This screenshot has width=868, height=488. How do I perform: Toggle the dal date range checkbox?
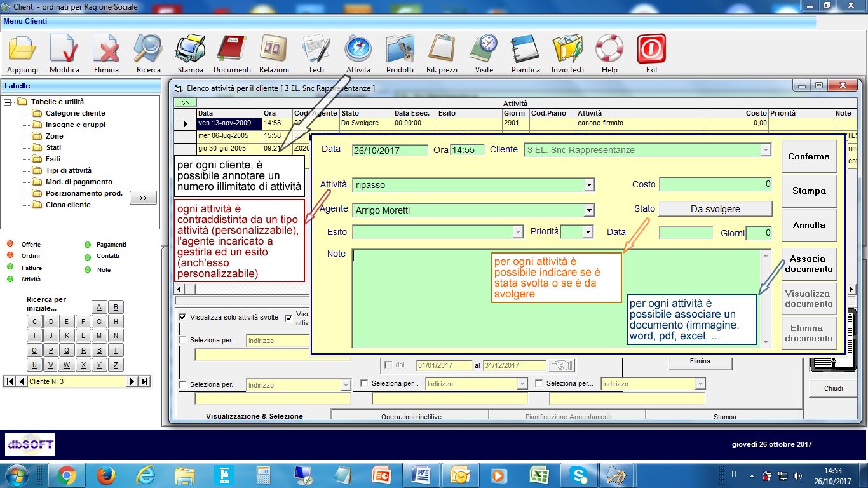(388, 365)
